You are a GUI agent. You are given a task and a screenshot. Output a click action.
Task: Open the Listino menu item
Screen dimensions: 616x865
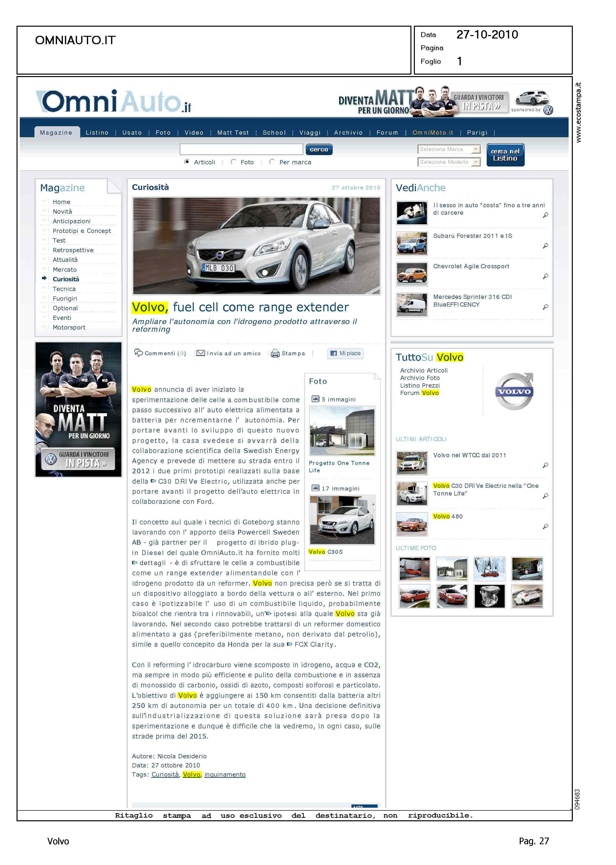97,132
